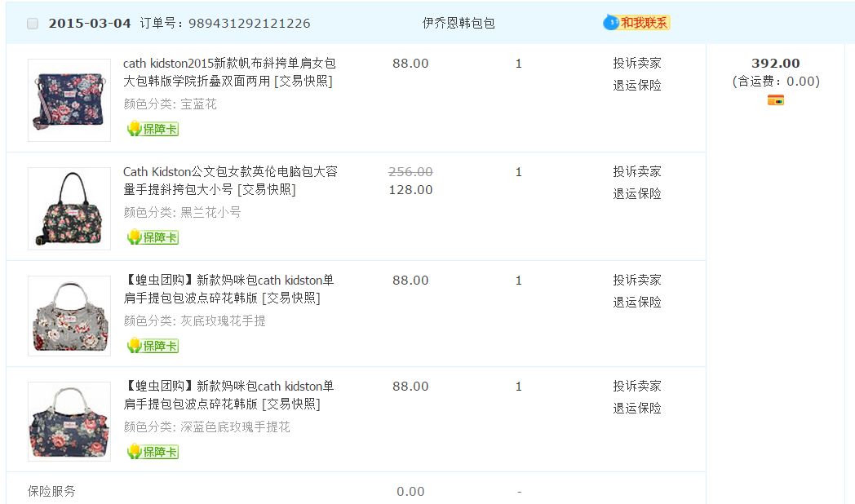Open the dark blue rose handbag thumbnail
This screenshot has height=504, width=855.
[x=69, y=422]
